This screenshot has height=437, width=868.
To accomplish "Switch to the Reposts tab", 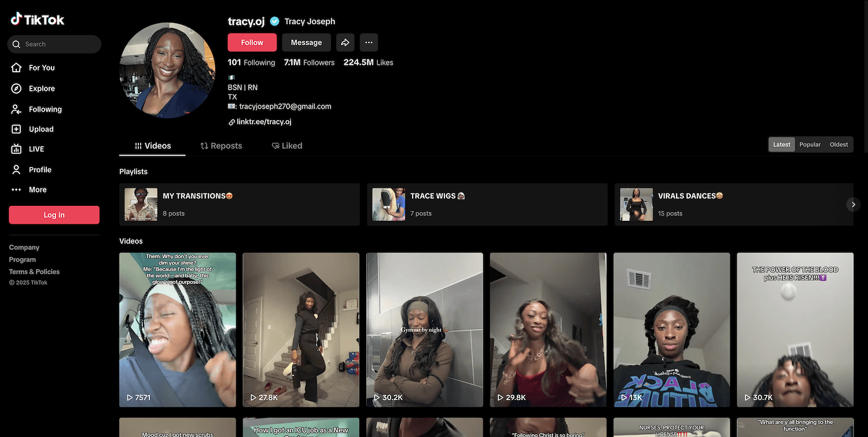I will click(x=221, y=146).
